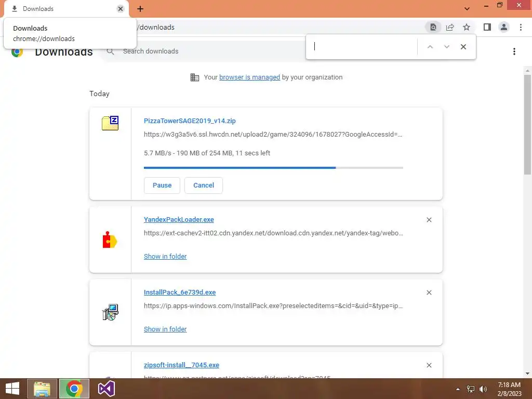The image size is (532, 399).
Task: Go to previous find result arrow
Action: (430, 47)
